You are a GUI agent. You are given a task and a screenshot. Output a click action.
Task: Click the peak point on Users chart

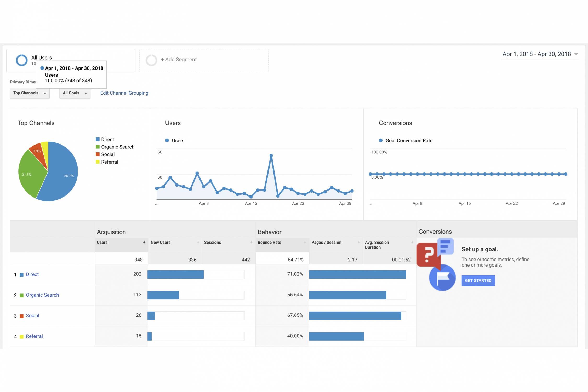(271, 155)
